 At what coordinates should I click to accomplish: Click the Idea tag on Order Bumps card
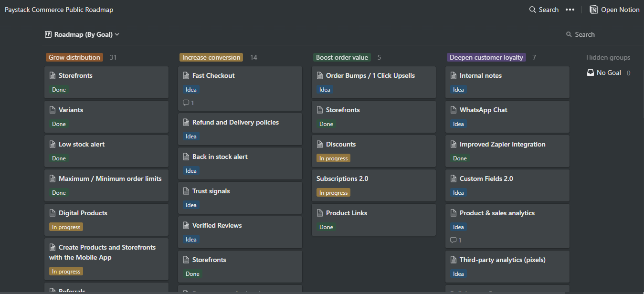pyautogui.click(x=325, y=89)
